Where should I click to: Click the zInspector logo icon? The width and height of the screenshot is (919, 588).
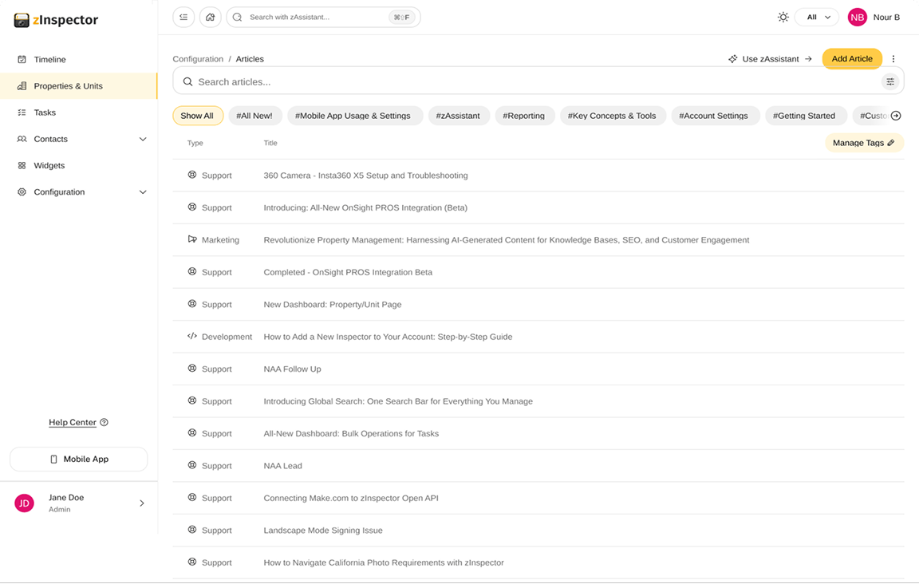pos(22,21)
